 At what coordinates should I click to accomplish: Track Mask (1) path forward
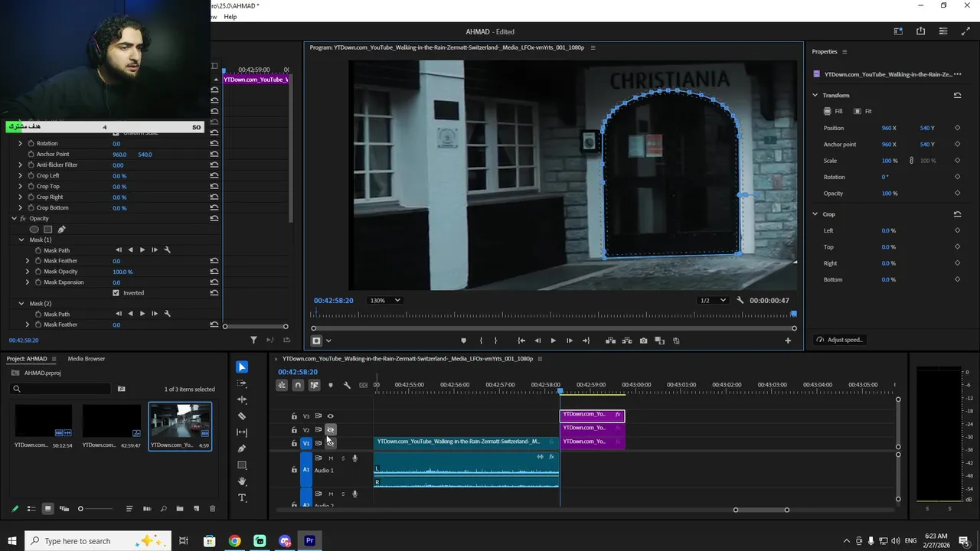(x=142, y=249)
